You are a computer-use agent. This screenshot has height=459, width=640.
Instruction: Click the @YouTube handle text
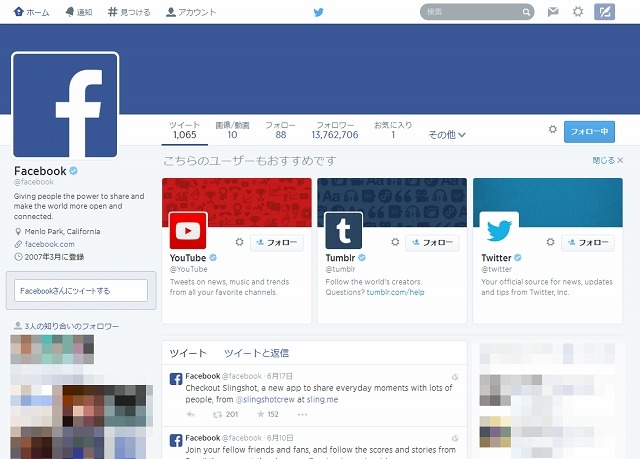coord(189,269)
